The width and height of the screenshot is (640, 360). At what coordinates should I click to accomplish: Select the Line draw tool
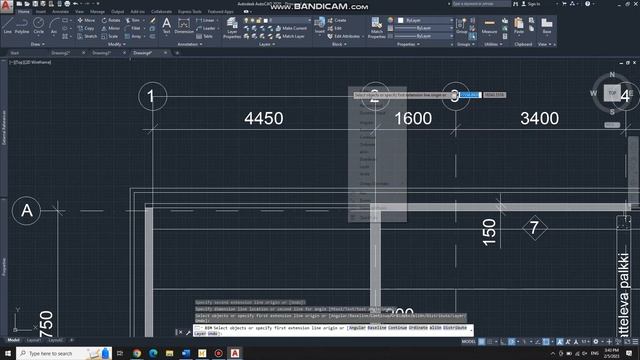pos(7,26)
